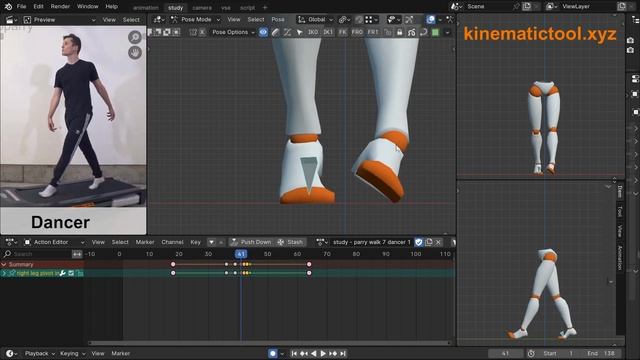
Task: Expand the right leg pivot channel
Action: click(4, 273)
